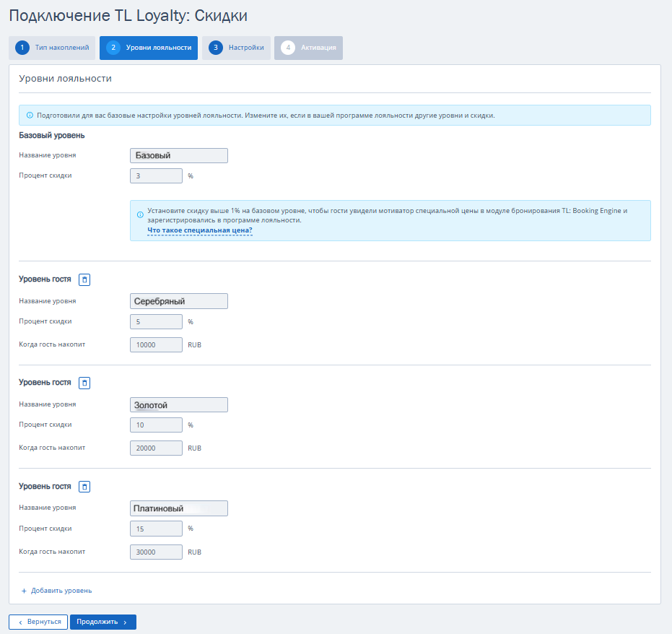Open the Настройки step tab
Image resolution: width=672 pixels, height=634 pixels.
(x=245, y=48)
